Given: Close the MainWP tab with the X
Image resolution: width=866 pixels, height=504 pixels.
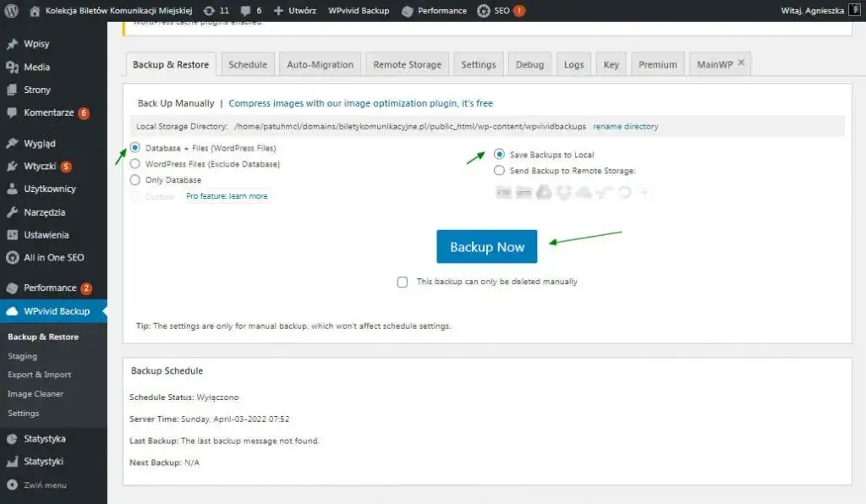Looking at the screenshot, I should click(x=741, y=63).
